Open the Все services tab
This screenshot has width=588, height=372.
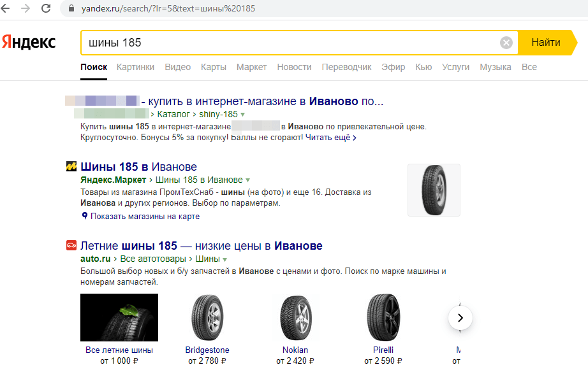529,67
